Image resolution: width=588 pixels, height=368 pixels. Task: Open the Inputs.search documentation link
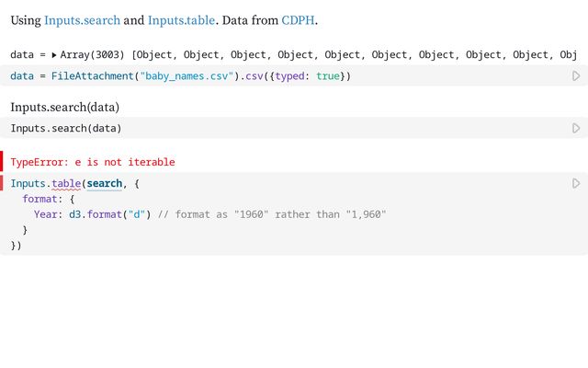point(82,19)
